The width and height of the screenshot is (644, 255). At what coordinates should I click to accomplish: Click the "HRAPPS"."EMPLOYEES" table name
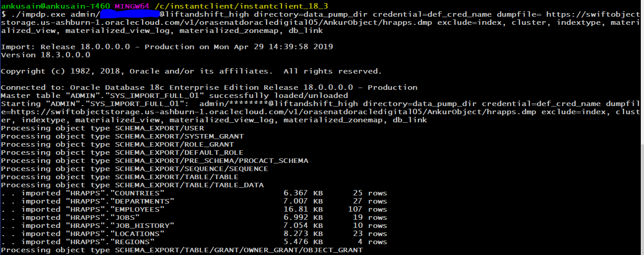(x=115, y=209)
